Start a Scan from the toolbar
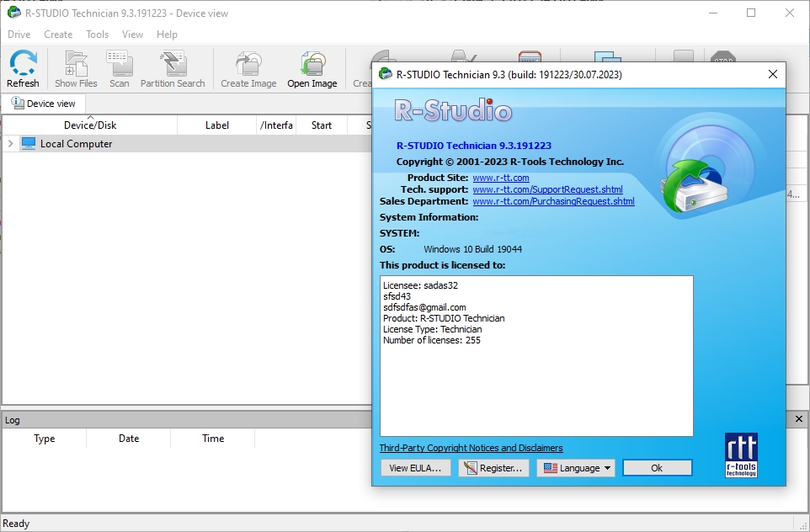Image resolution: width=810 pixels, height=532 pixels. tap(120, 69)
